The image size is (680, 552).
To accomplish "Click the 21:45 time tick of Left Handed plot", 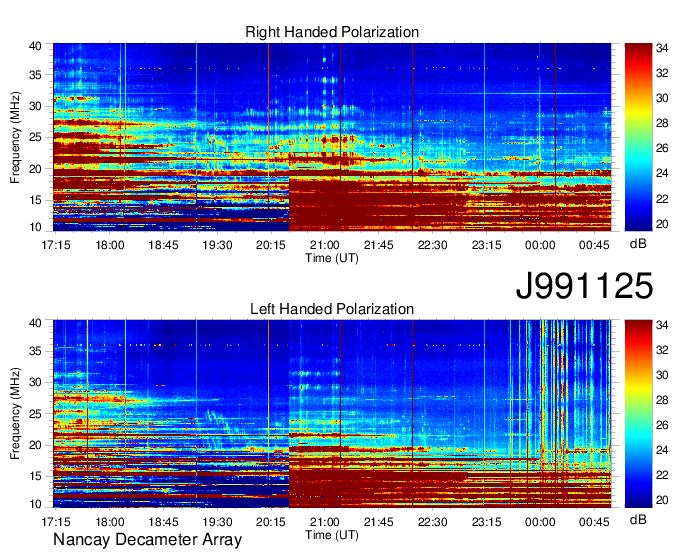I will (x=379, y=522).
